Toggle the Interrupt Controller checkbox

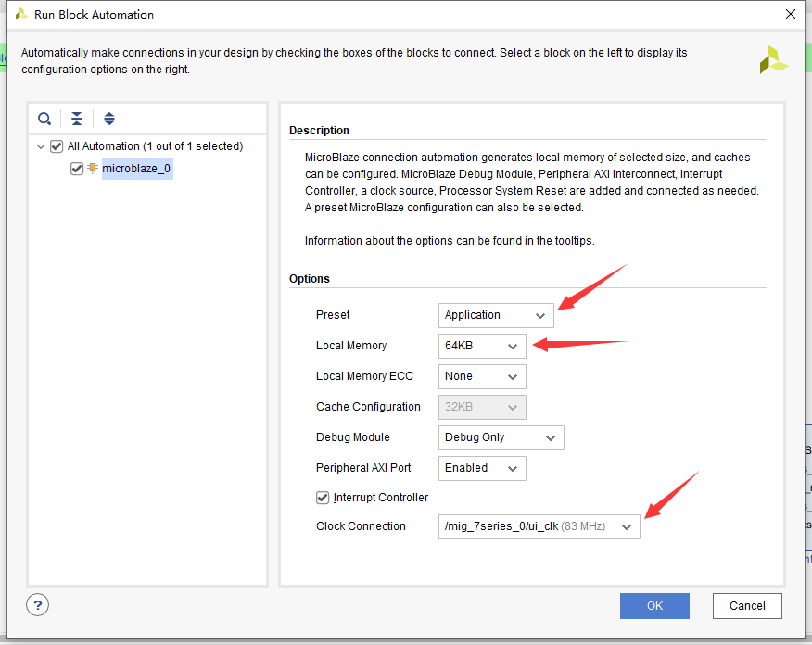[x=323, y=498]
